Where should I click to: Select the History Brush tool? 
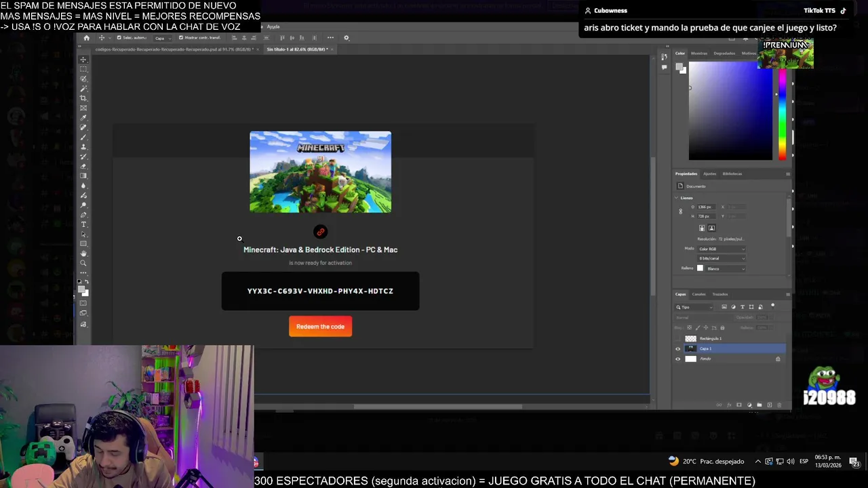(x=83, y=155)
